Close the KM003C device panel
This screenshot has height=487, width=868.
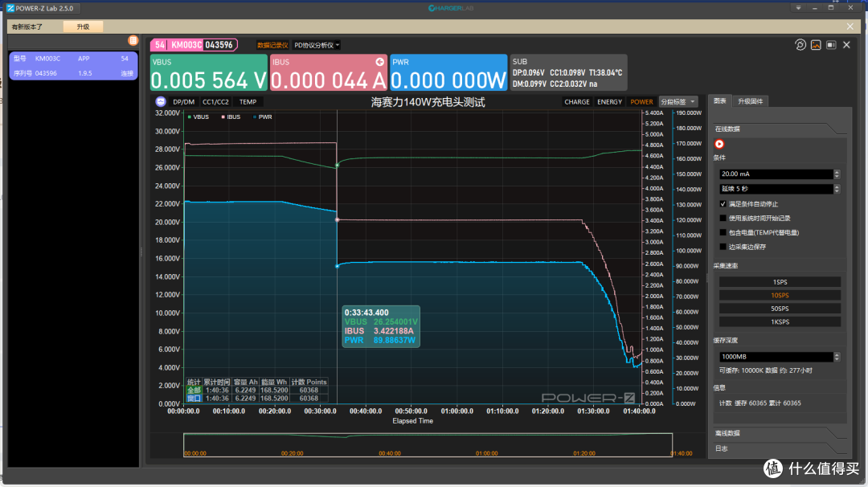(846, 45)
